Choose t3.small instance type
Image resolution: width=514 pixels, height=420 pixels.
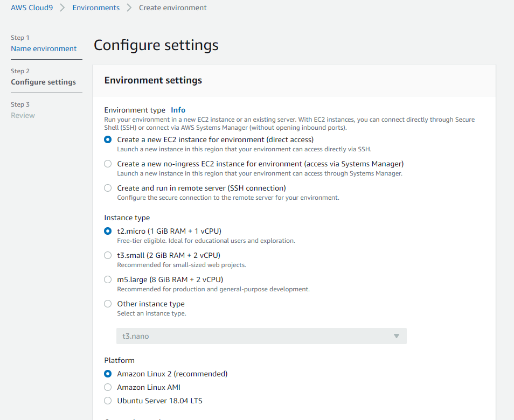click(108, 255)
